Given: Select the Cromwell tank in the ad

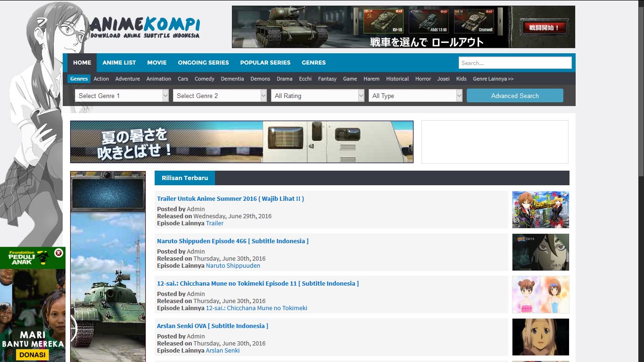Looking at the screenshot, I should (x=474, y=21).
